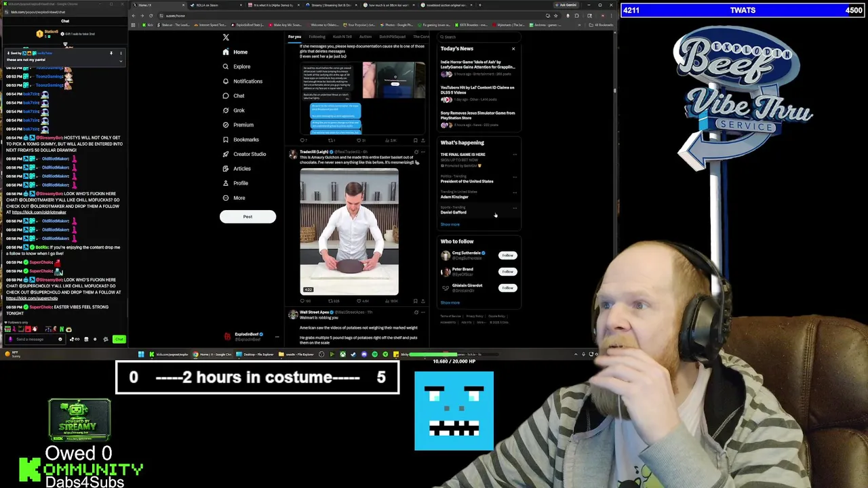Open more options on TraderJill tweet

423,152
